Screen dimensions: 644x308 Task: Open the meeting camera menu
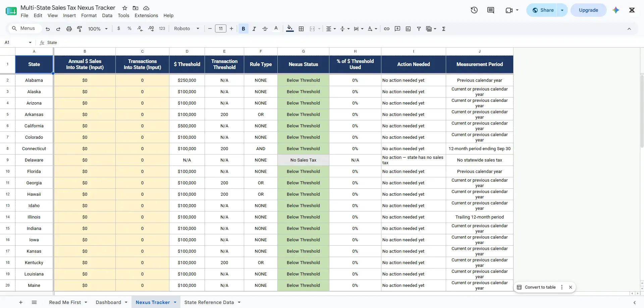click(512, 10)
